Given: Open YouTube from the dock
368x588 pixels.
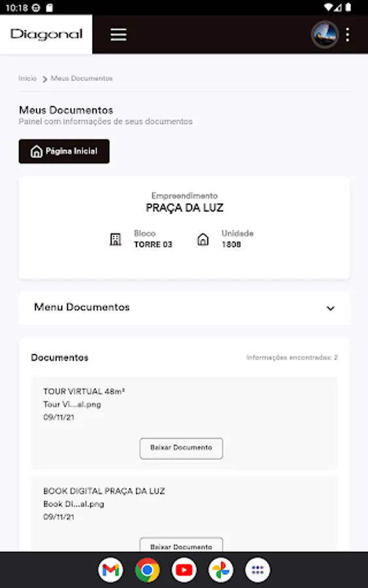Looking at the screenshot, I should [x=184, y=570].
